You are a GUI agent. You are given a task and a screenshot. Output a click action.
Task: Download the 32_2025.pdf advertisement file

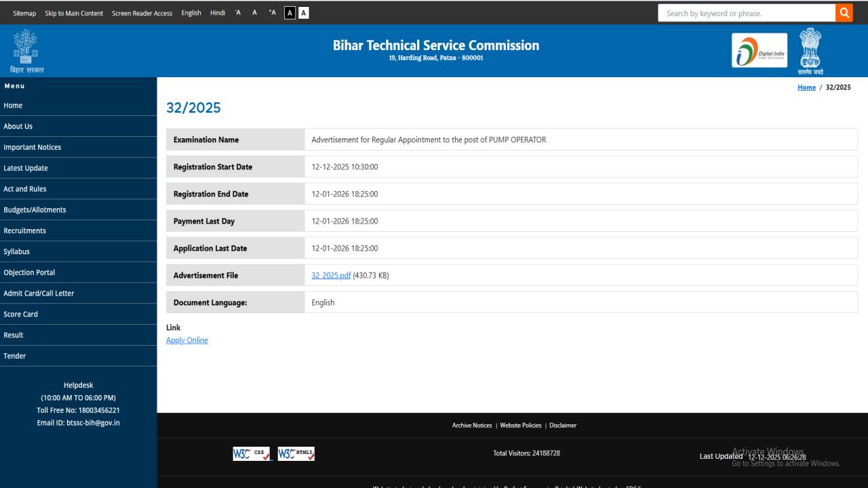tap(330, 275)
